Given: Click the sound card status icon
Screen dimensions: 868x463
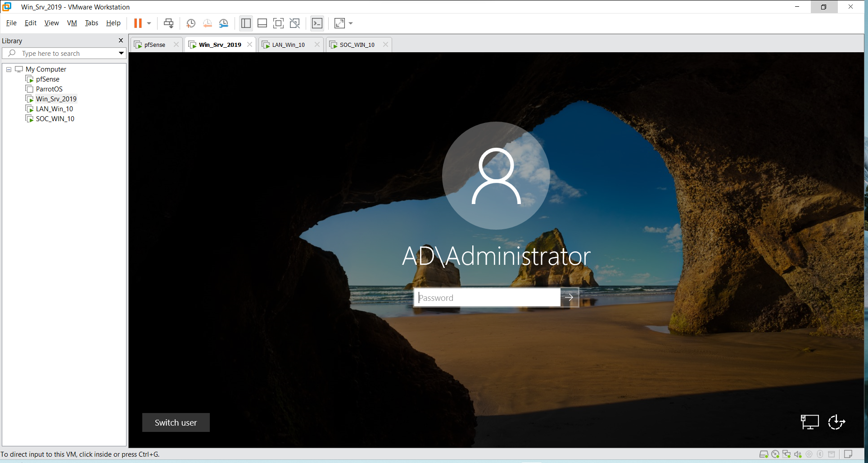Looking at the screenshot, I should (x=798, y=454).
